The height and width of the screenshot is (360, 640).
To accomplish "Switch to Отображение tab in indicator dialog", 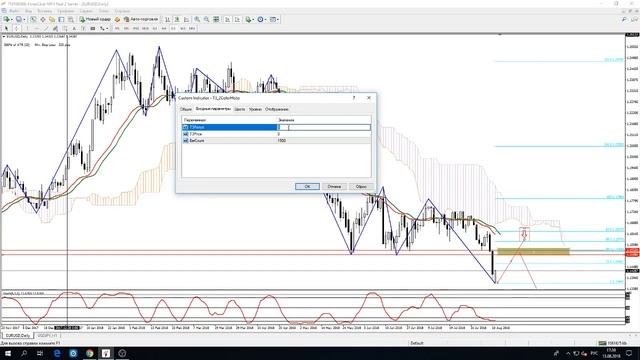I will (x=277, y=109).
